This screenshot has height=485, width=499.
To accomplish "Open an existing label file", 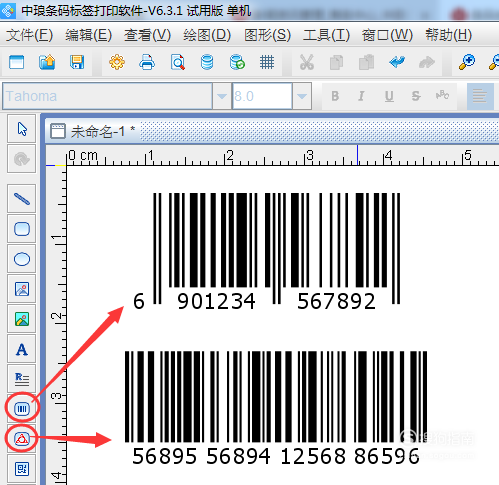I will coord(47,62).
